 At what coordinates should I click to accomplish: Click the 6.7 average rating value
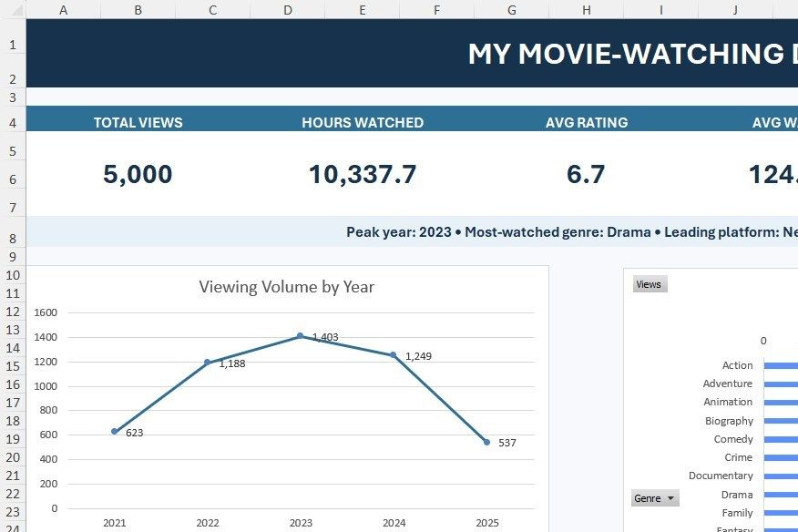pyautogui.click(x=586, y=174)
